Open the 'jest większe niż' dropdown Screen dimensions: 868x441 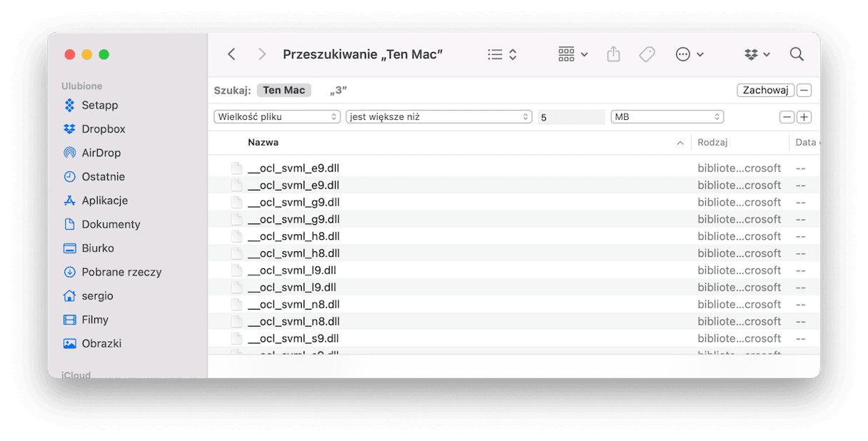point(439,117)
